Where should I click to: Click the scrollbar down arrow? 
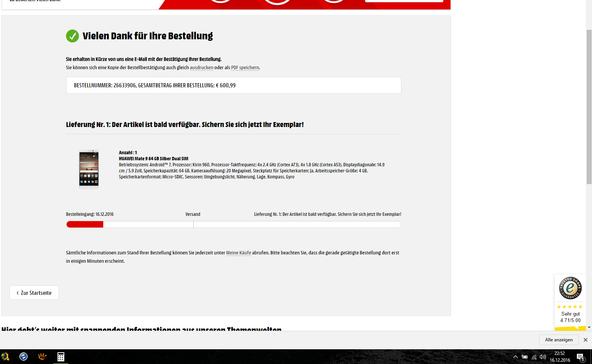589,327
